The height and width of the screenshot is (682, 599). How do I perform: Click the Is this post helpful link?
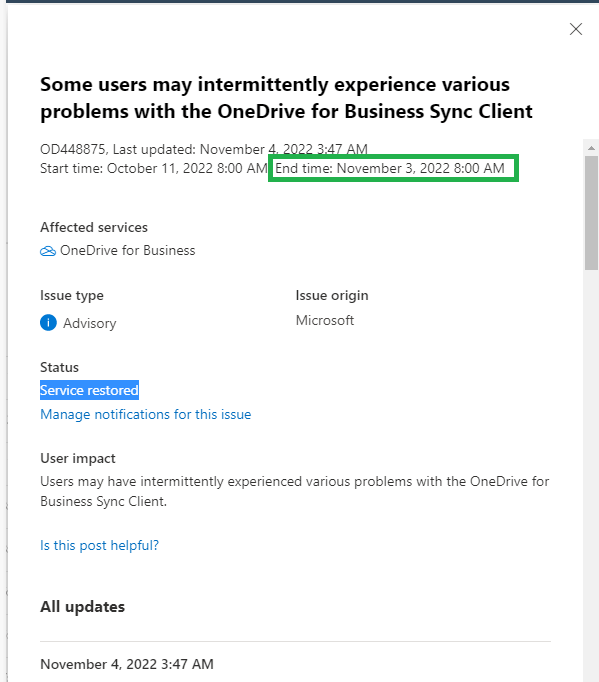click(100, 545)
